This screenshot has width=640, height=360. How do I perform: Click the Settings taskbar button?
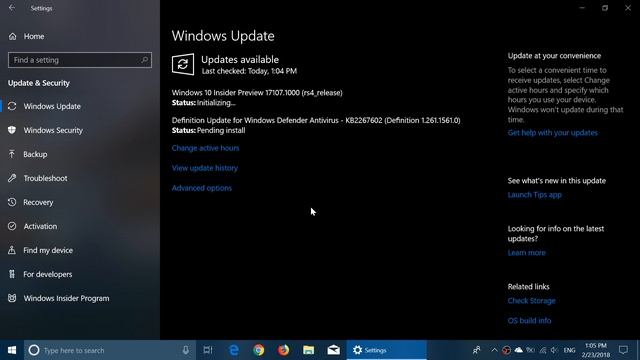(x=387, y=350)
